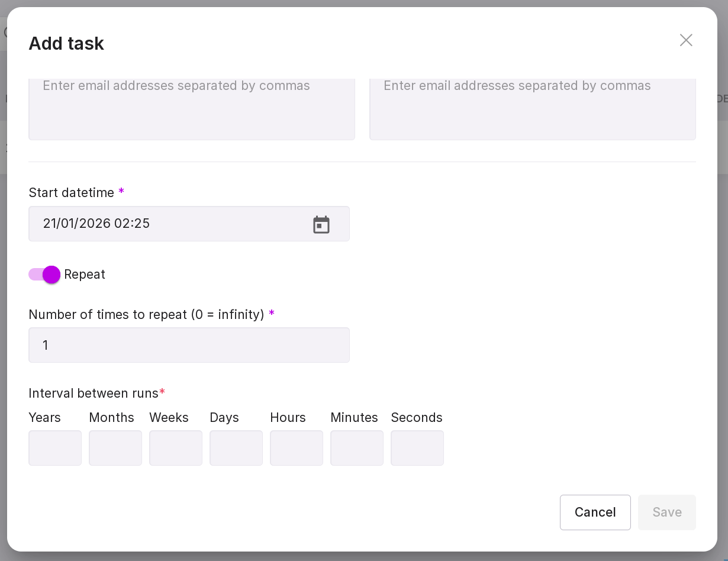Select the Years interval box

pyautogui.click(x=55, y=448)
